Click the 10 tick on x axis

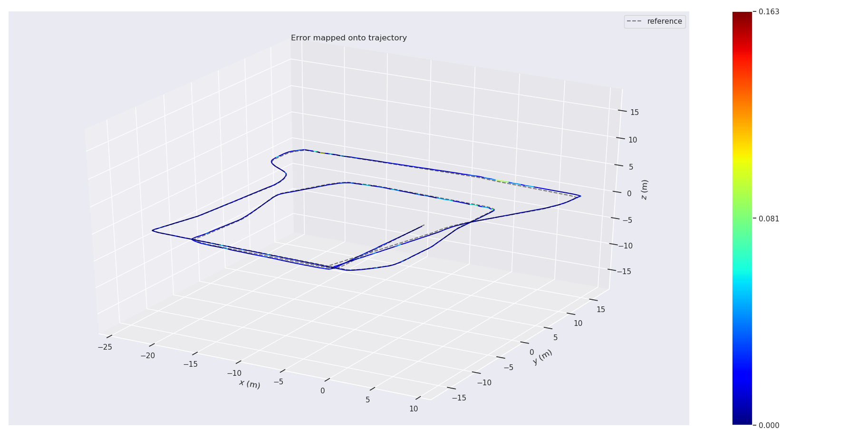pos(414,409)
